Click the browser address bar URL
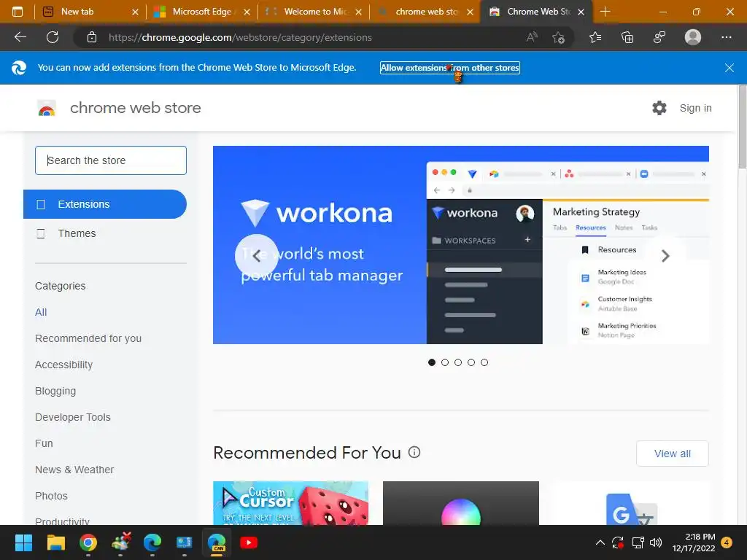 pyautogui.click(x=240, y=37)
